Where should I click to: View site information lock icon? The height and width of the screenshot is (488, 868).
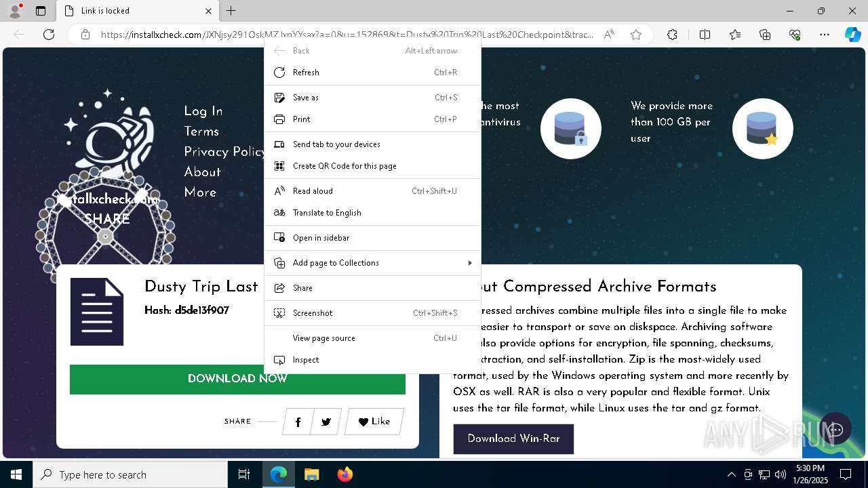coord(85,35)
